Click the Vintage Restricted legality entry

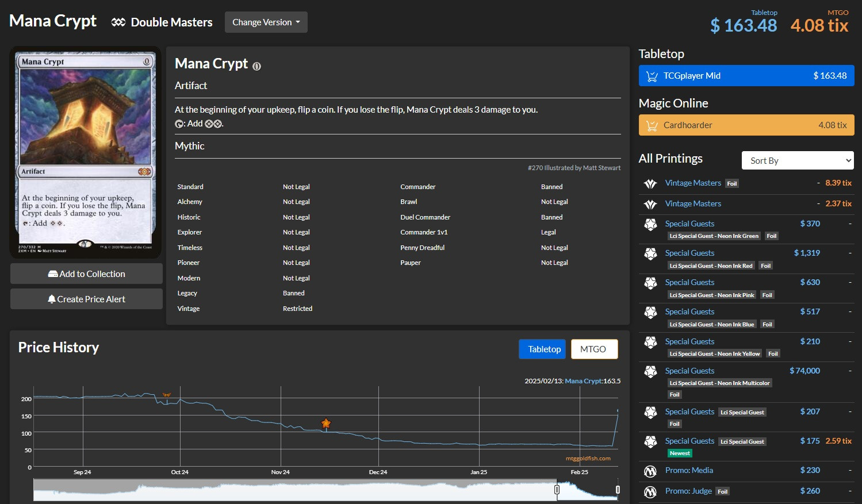pyautogui.click(x=297, y=309)
